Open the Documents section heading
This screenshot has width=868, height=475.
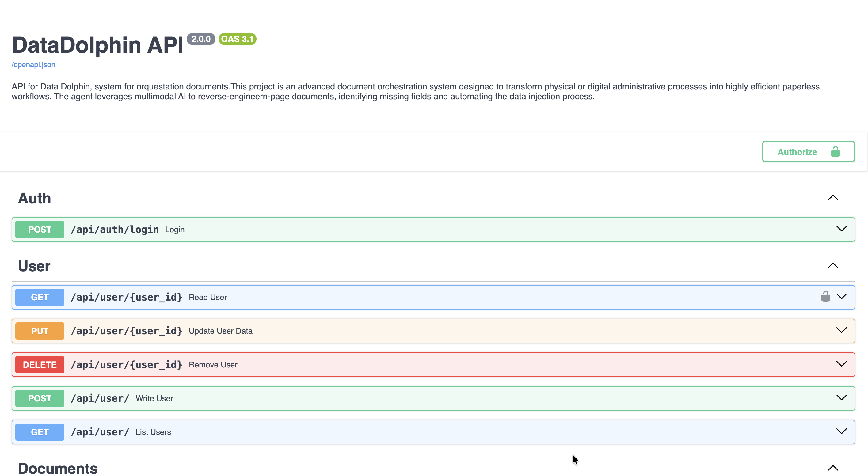tap(58, 468)
